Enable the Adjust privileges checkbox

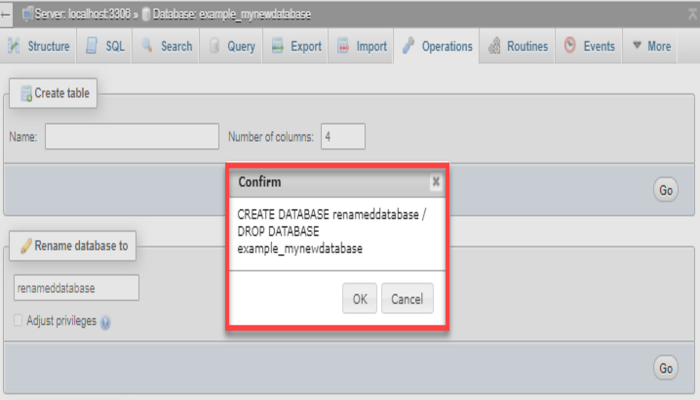point(18,321)
